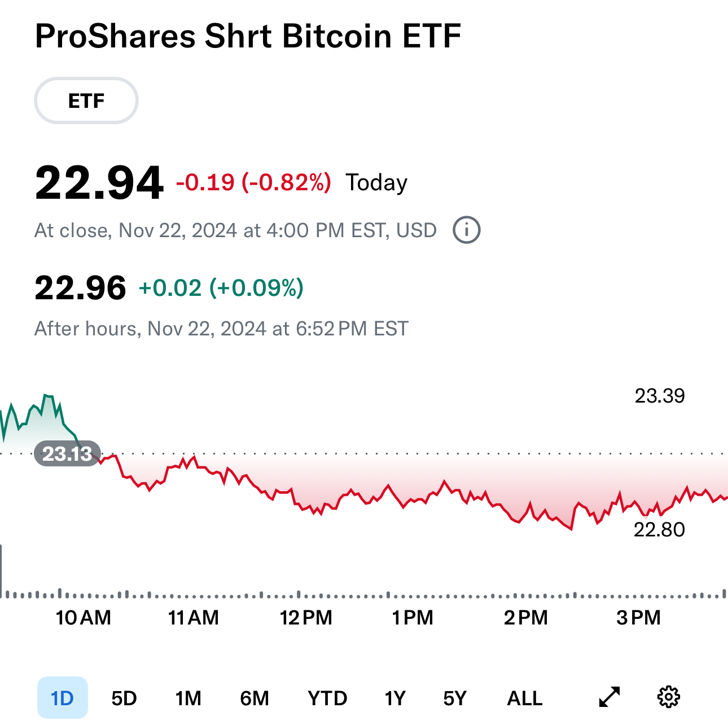Show the 1M chart range
Viewport: 728px width, 725px height.
[x=188, y=698]
